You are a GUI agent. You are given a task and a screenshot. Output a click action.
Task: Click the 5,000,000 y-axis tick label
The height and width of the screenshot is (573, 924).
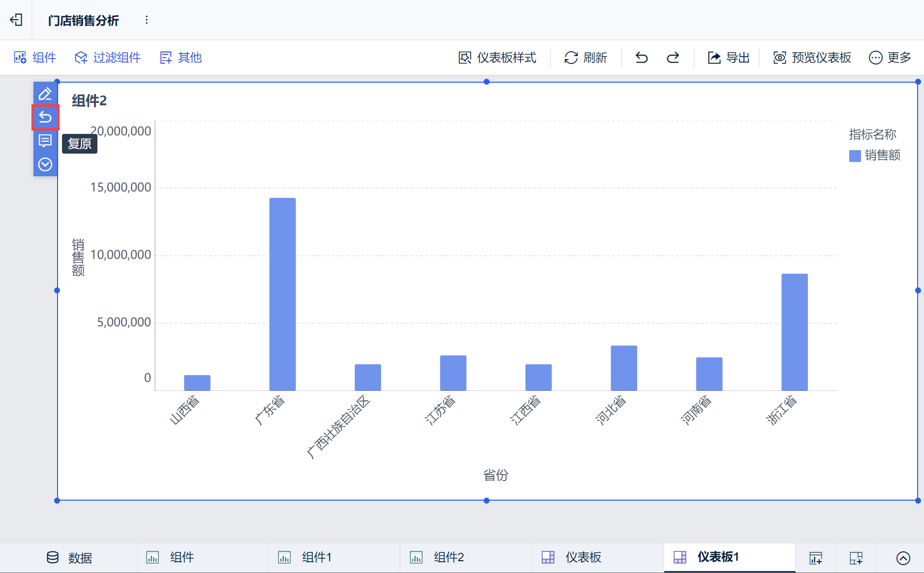pos(124,322)
